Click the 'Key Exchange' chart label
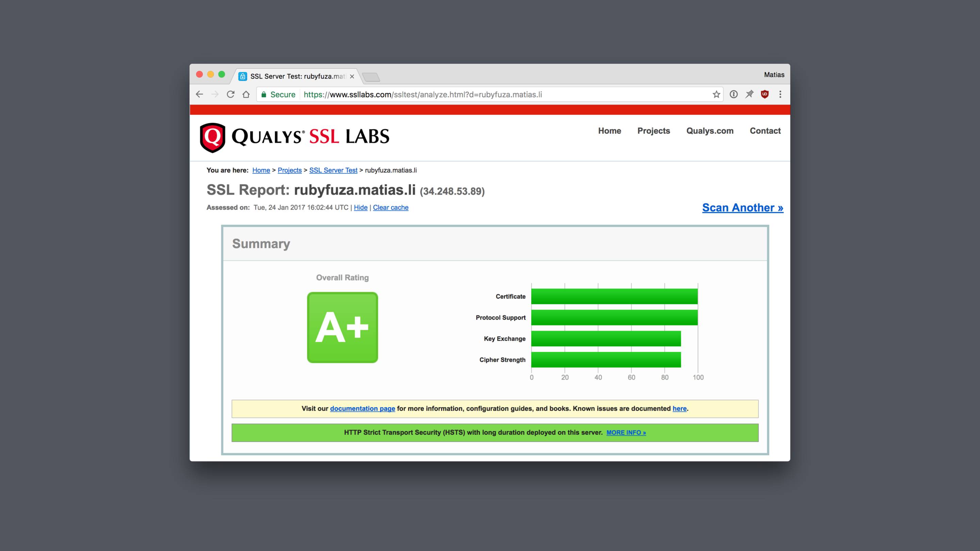This screenshot has width=980, height=551. pyautogui.click(x=504, y=339)
